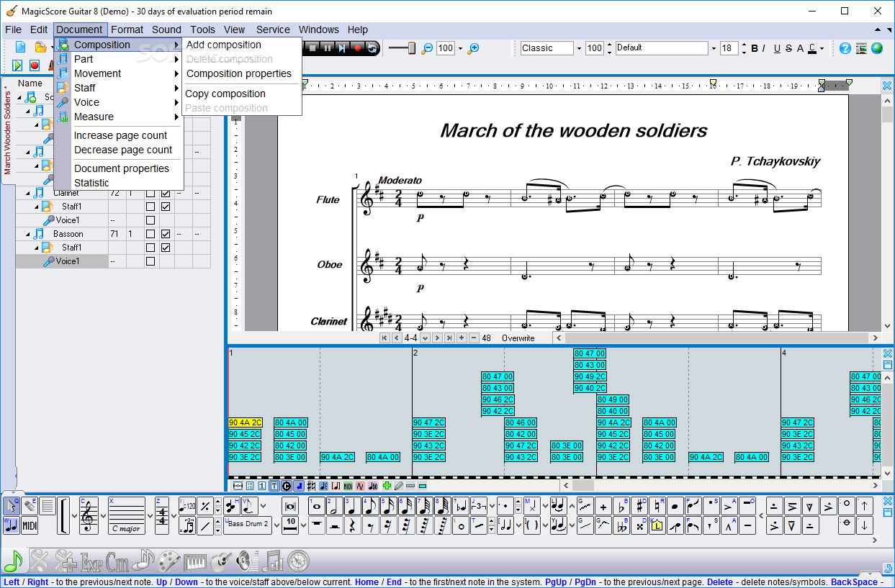
Task: Open the Classic style dropdown
Action: pyautogui.click(x=578, y=48)
